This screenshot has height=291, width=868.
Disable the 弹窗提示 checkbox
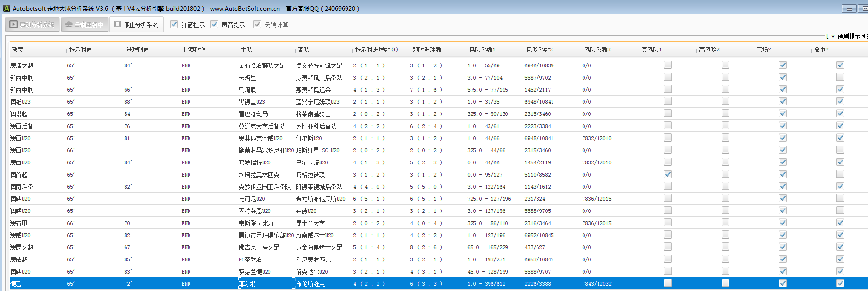coord(174,24)
